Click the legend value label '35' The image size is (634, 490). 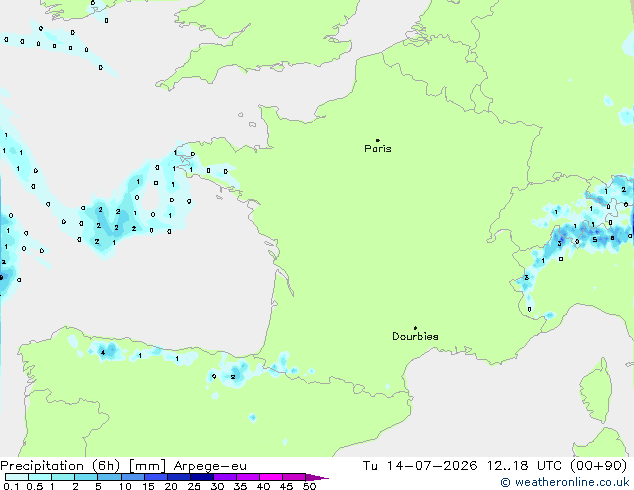tap(240, 486)
